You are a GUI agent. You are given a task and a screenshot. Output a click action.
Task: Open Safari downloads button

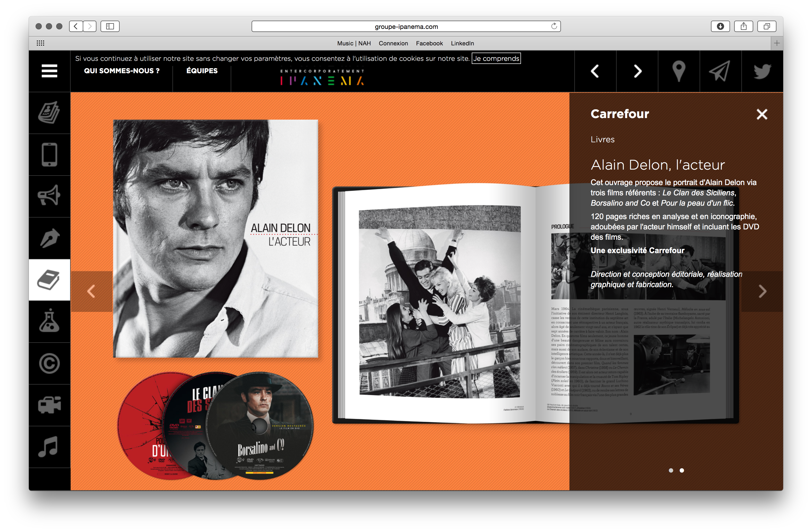tap(720, 26)
